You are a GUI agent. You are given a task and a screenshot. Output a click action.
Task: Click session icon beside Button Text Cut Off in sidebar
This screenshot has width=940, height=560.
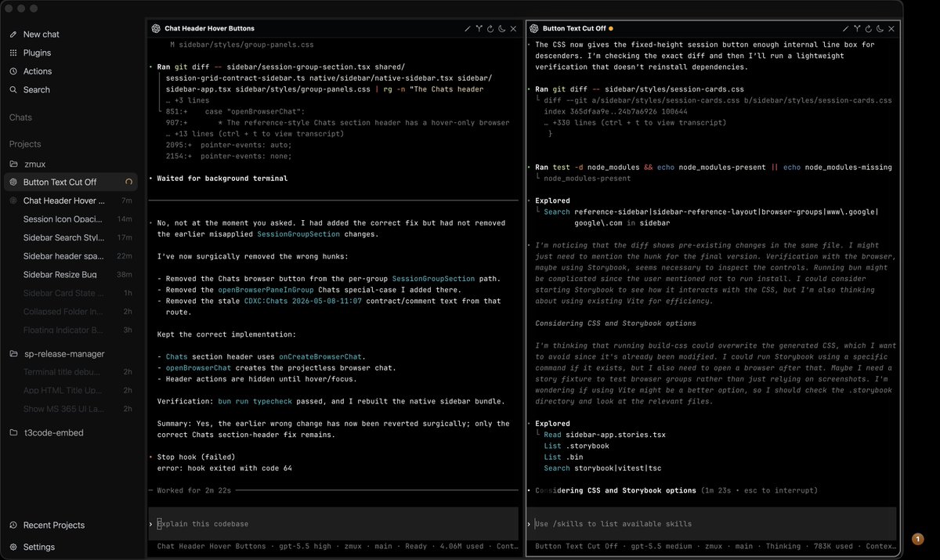[x=13, y=182]
